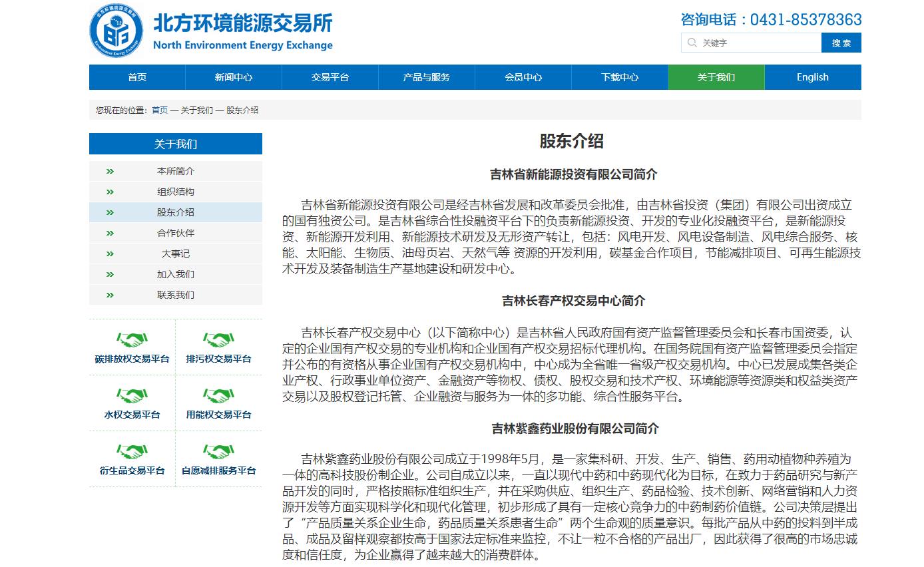
Task: Click the green arrow icon beside 本所简介
Action: coord(110,171)
